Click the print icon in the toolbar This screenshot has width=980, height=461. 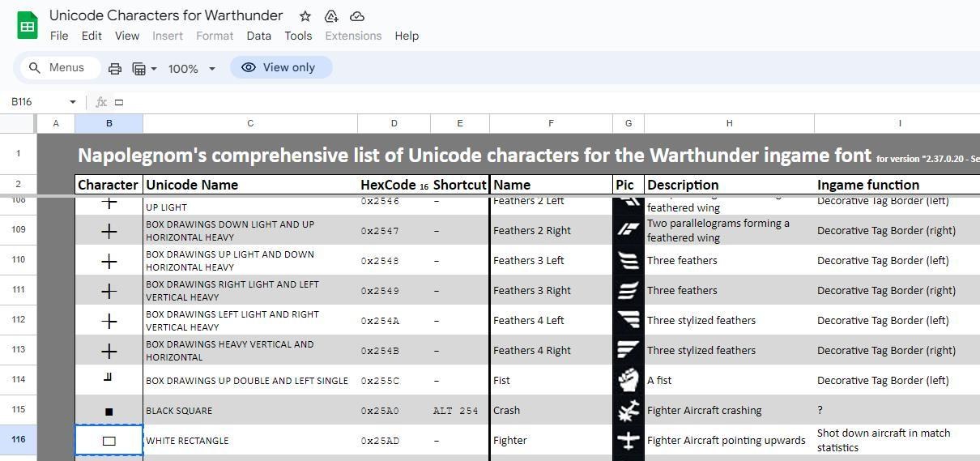coord(115,69)
